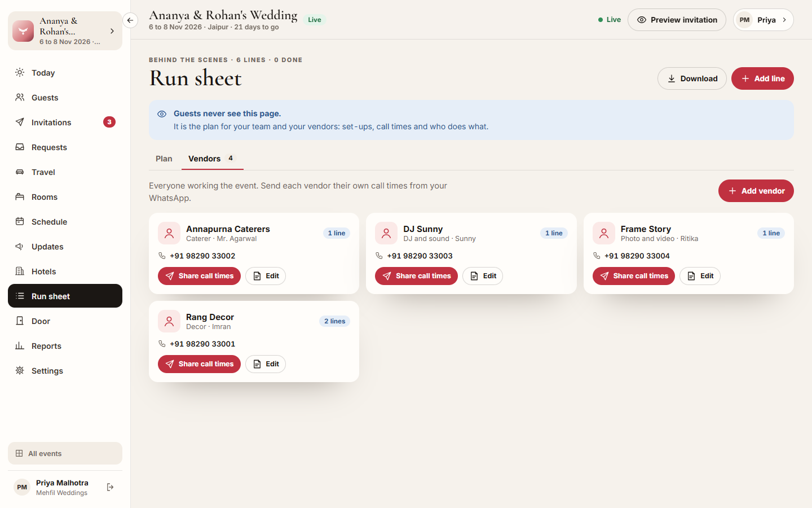Edit the Frame Story vendor
This screenshot has width=812, height=508.
pyautogui.click(x=700, y=276)
